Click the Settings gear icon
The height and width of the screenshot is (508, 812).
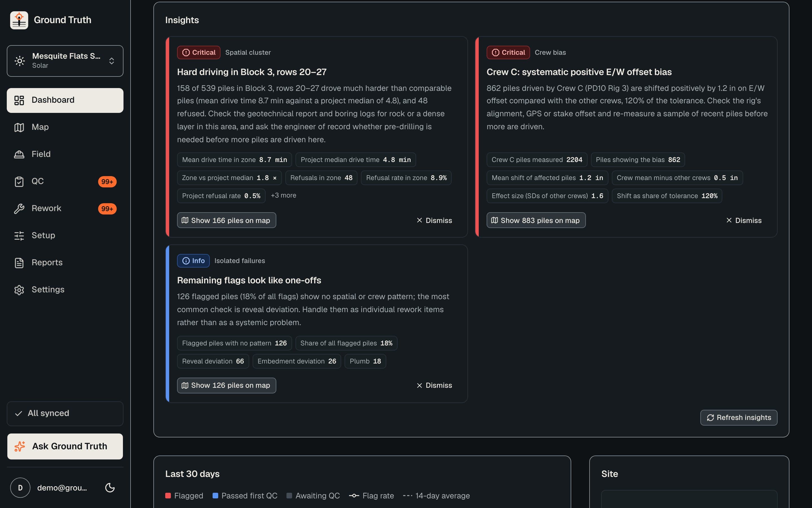tap(19, 290)
